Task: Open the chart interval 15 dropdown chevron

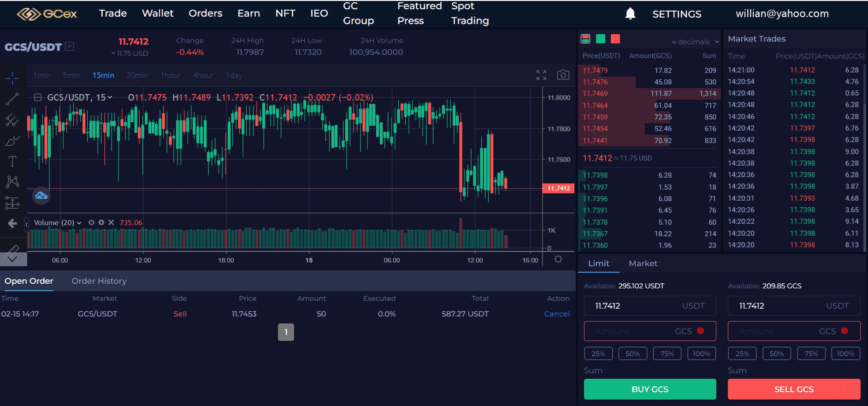Action: coord(110,97)
